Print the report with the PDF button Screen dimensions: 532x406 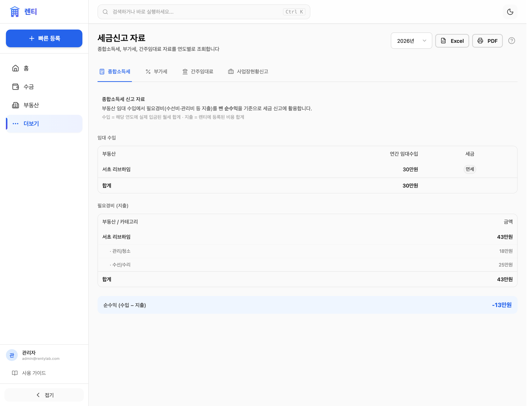pos(487,41)
